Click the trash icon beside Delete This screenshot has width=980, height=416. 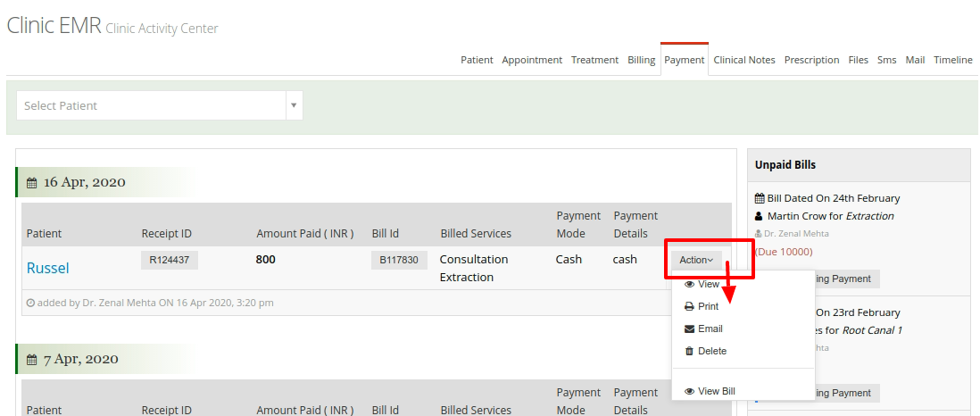coord(689,351)
